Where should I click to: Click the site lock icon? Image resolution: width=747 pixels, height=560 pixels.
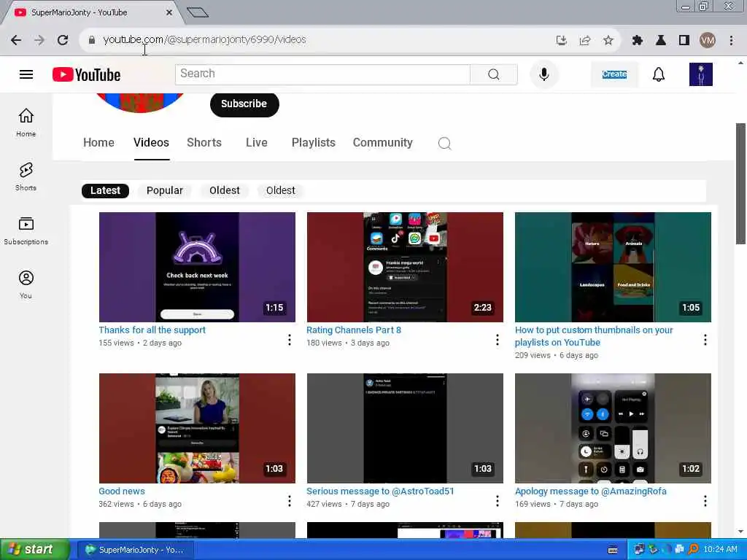92,40
